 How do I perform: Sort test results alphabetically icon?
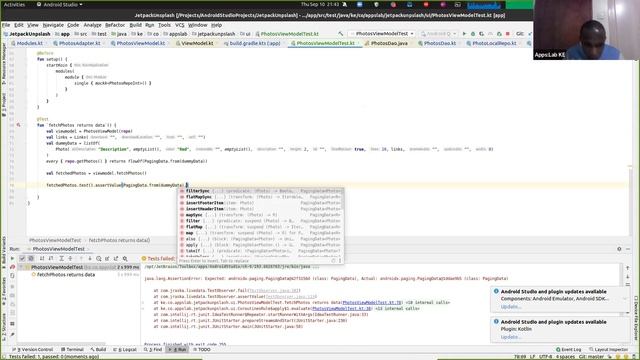[x=42, y=258]
